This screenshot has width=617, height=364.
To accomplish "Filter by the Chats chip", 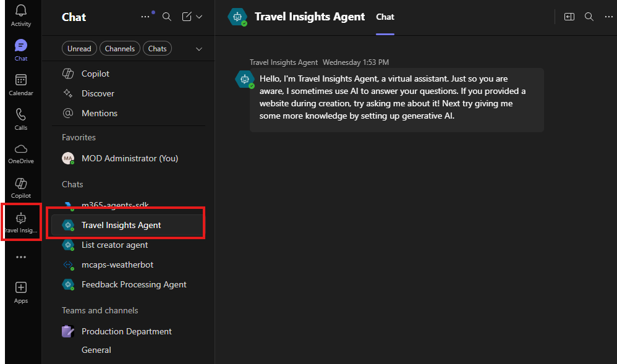I will click(x=158, y=48).
